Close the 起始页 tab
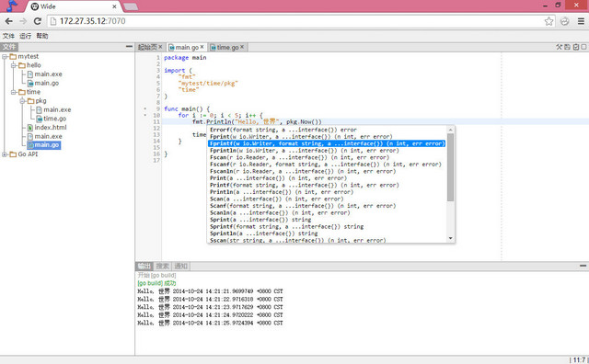The width and height of the screenshot is (589, 364). point(160,47)
